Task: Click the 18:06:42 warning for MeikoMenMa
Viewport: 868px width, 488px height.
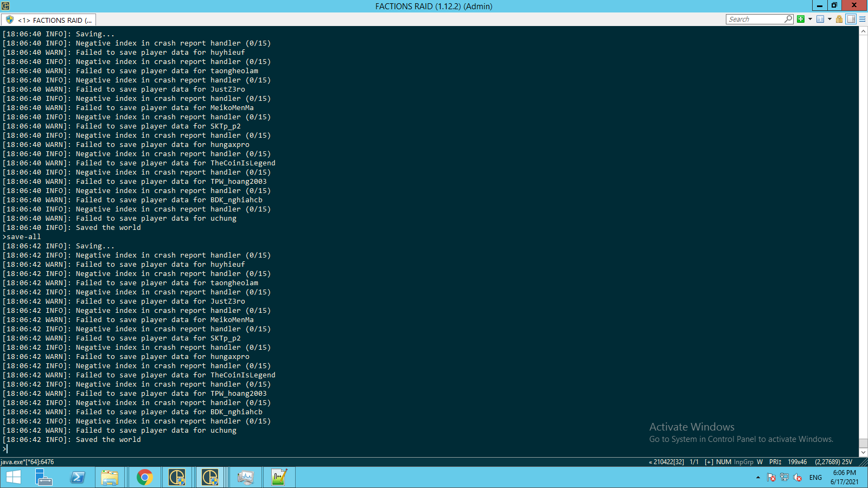Action: [128, 320]
